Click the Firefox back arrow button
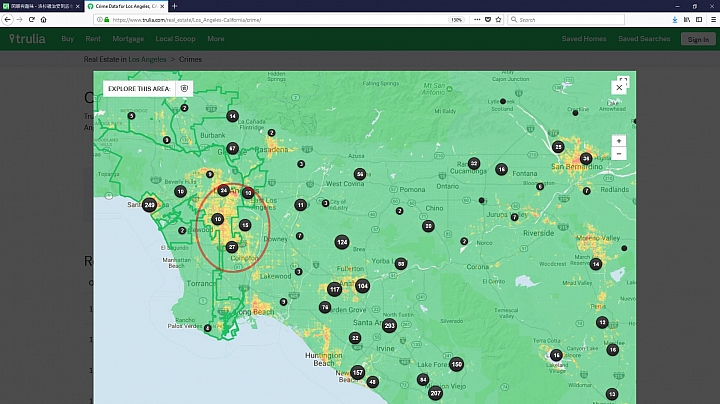The height and width of the screenshot is (404, 720). pyautogui.click(x=7, y=20)
